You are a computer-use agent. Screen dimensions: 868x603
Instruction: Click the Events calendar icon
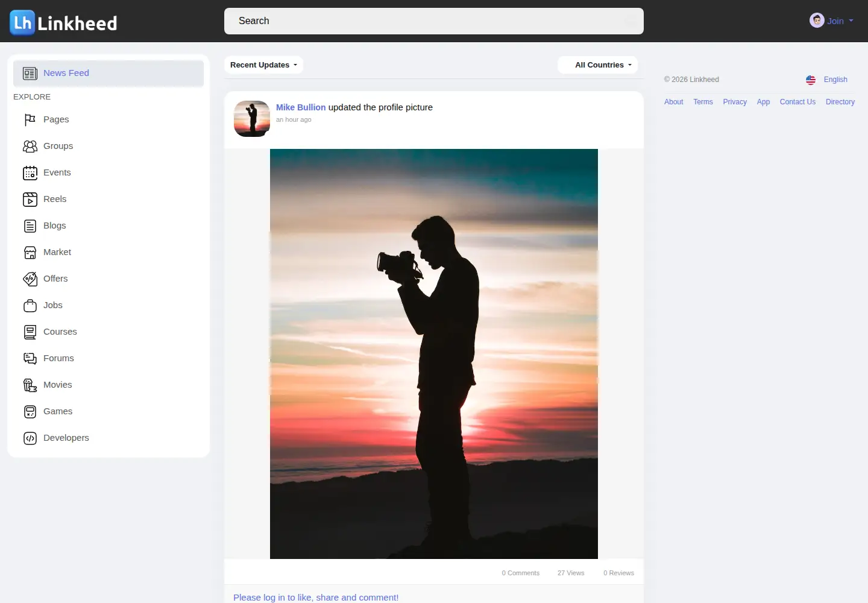tap(30, 173)
